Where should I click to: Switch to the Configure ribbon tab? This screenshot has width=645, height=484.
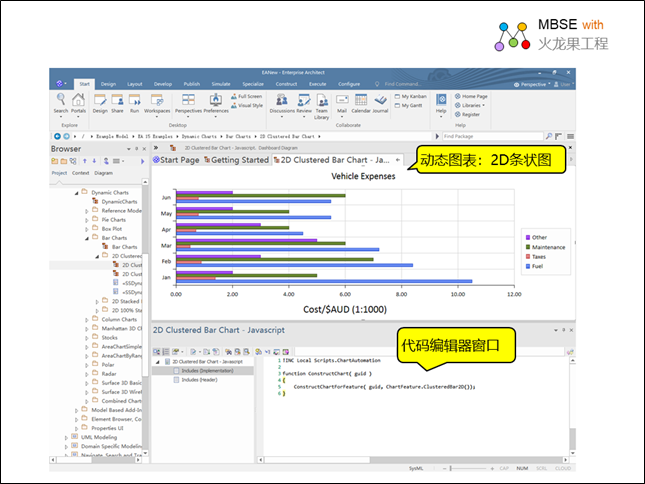click(349, 84)
